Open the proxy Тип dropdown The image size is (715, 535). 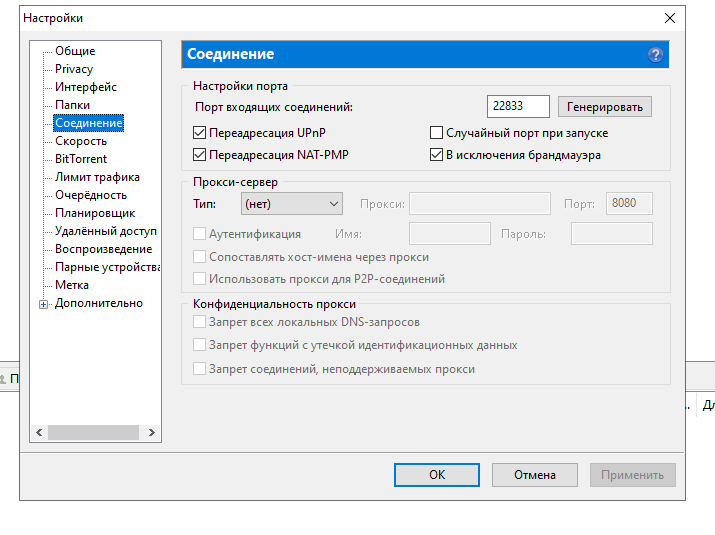[x=292, y=204]
